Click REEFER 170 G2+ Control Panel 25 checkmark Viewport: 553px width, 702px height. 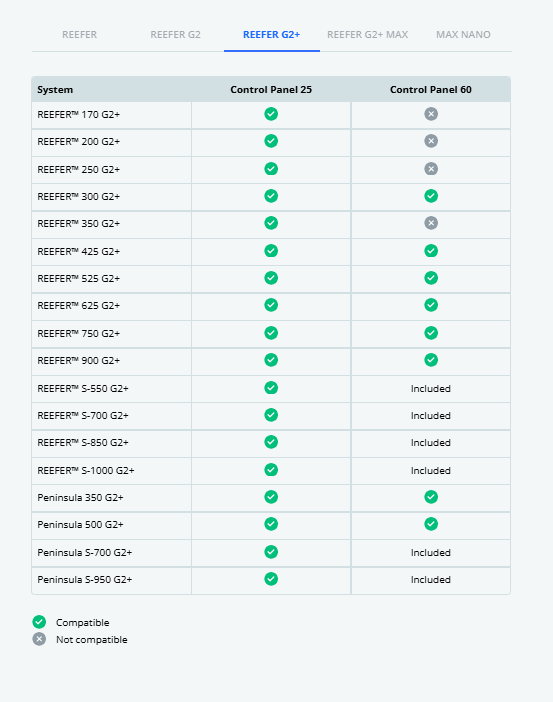point(271,114)
